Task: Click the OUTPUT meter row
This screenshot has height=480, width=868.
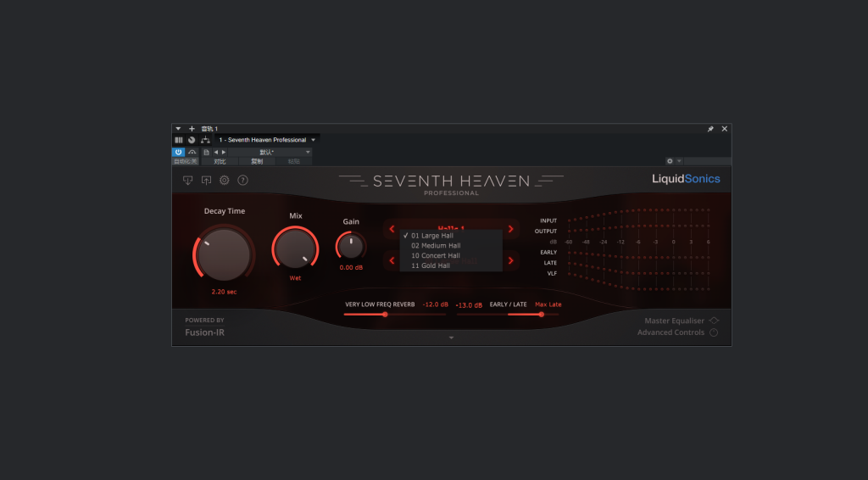Action: (x=622, y=232)
